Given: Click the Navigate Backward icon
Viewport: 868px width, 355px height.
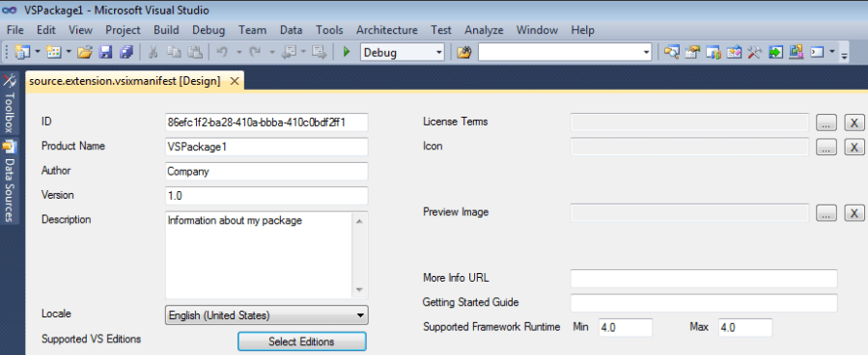Looking at the screenshot, I should tap(290, 52).
